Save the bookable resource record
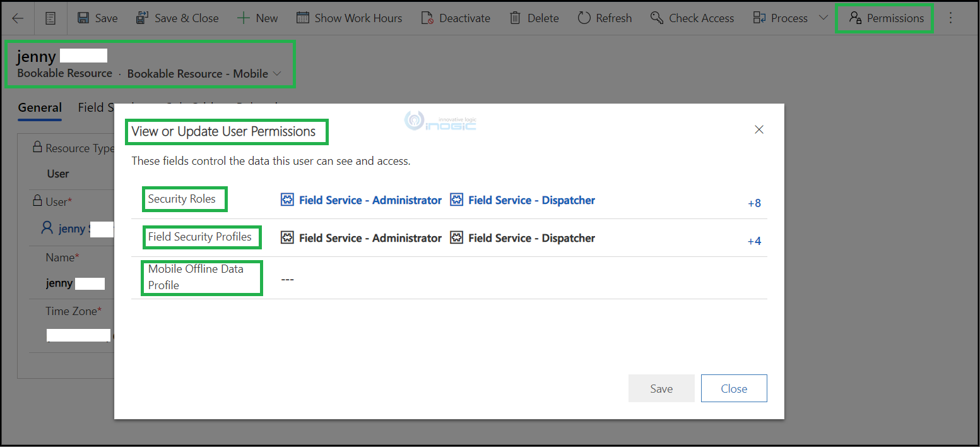The width and height of the screenshot is (980, 447). 98,18
